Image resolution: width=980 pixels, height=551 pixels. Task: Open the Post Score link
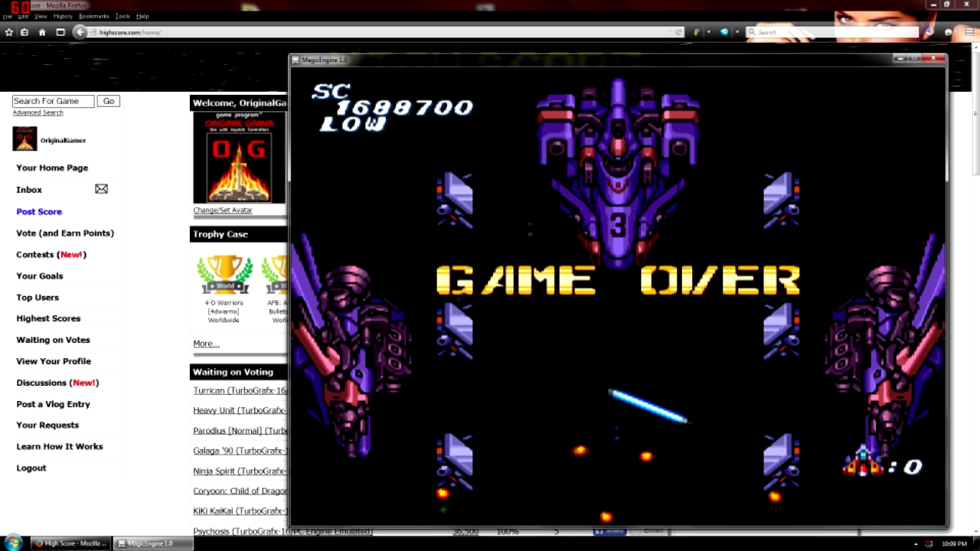pyautogui.click(x=39, y=211)
